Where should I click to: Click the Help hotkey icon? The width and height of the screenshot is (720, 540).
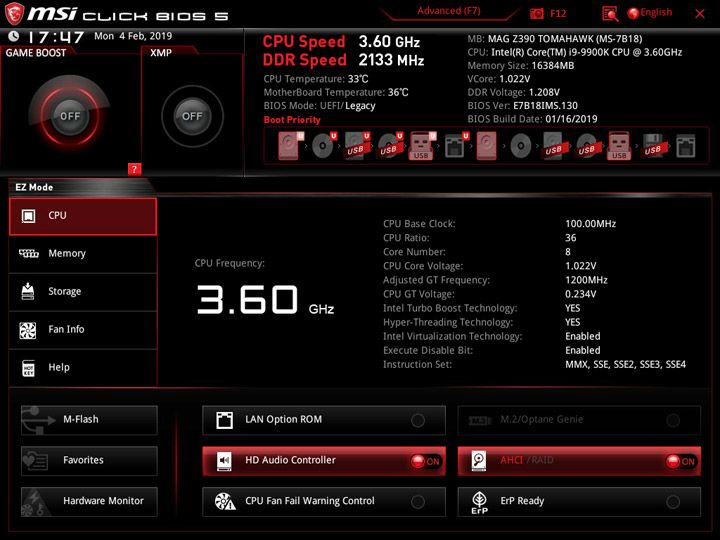[28, 368]
